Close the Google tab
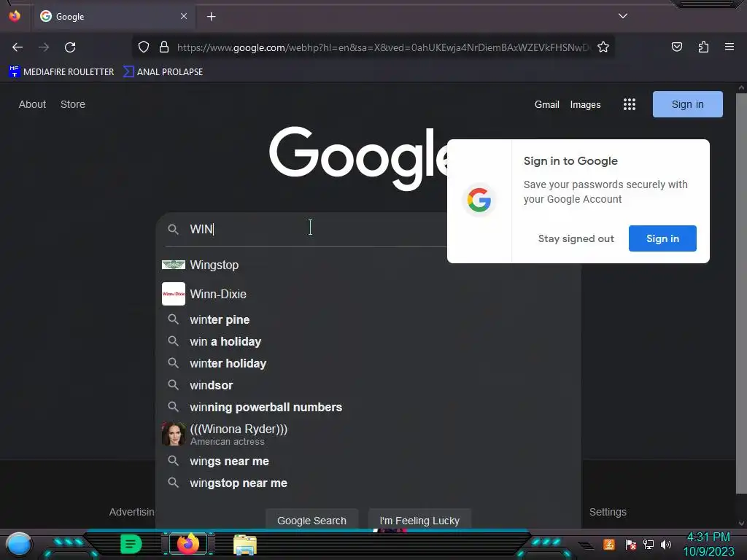 183,16
